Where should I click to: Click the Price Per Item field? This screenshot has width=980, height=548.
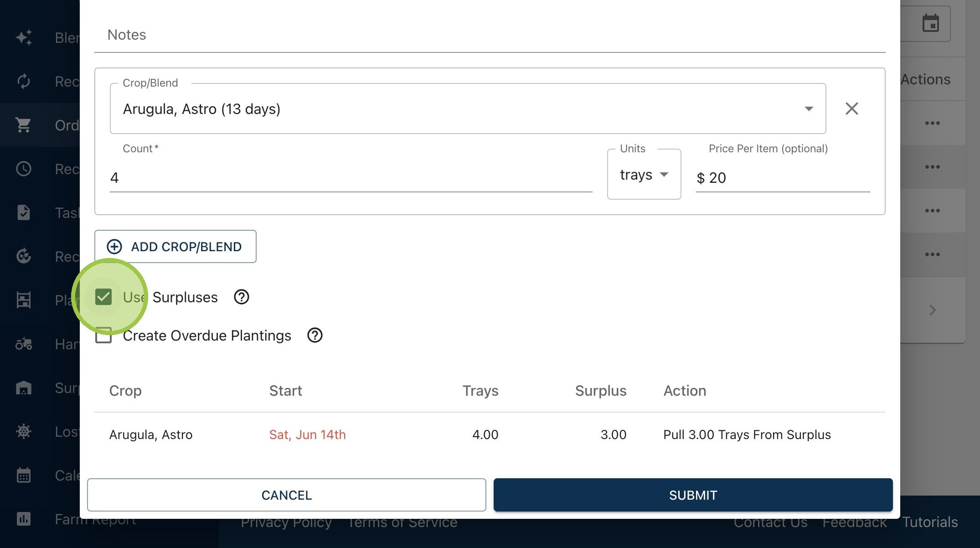tap(783, 178)
